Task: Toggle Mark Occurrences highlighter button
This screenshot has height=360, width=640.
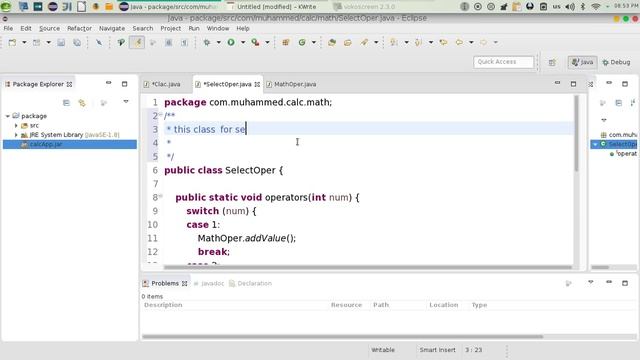Action: [x=137, y=42]
